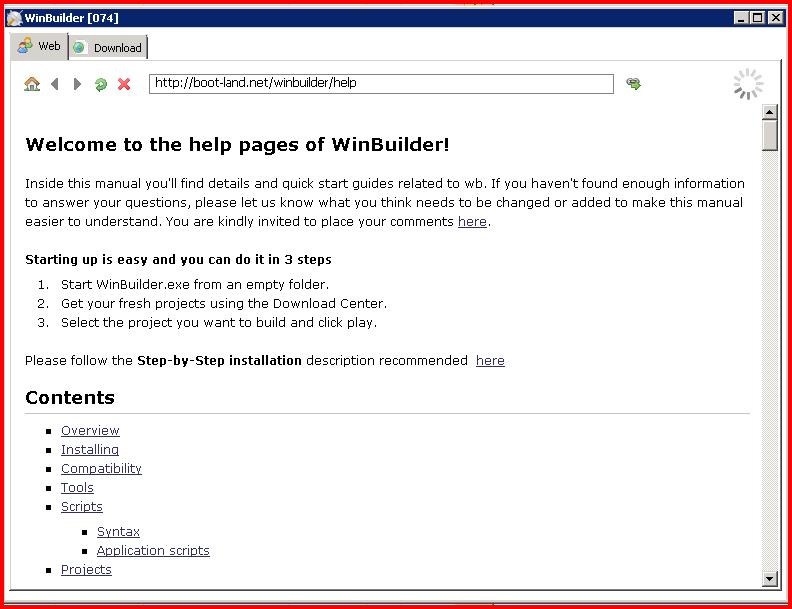Click the URL address field
Screen dimensions: 792x609
(381, 84)
